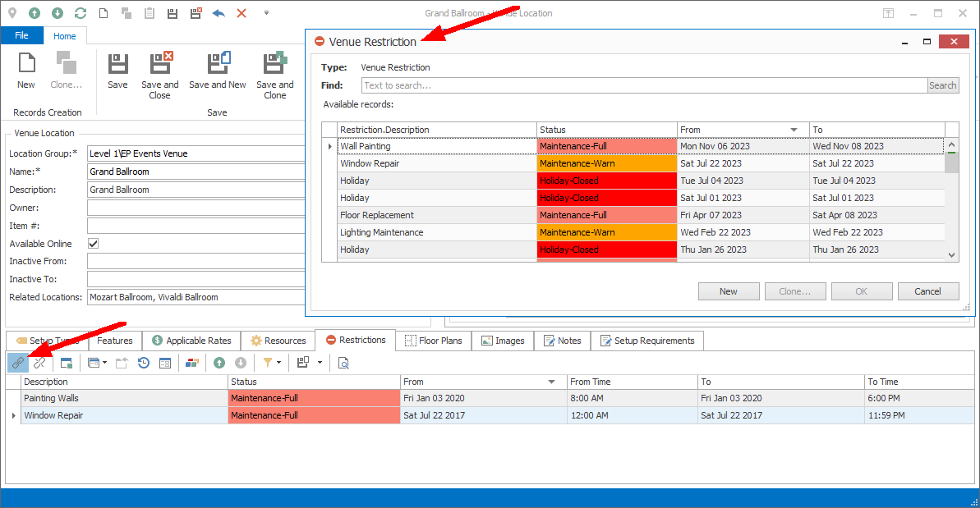Open the Notes tab

point(563,341)
